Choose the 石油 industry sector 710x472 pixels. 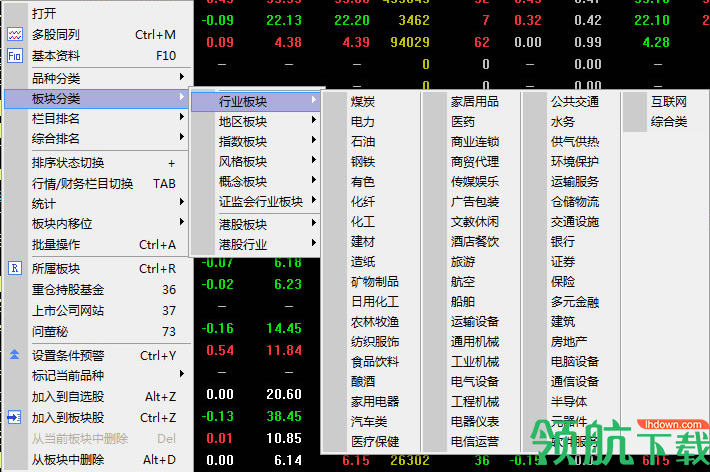pos(363,141)
